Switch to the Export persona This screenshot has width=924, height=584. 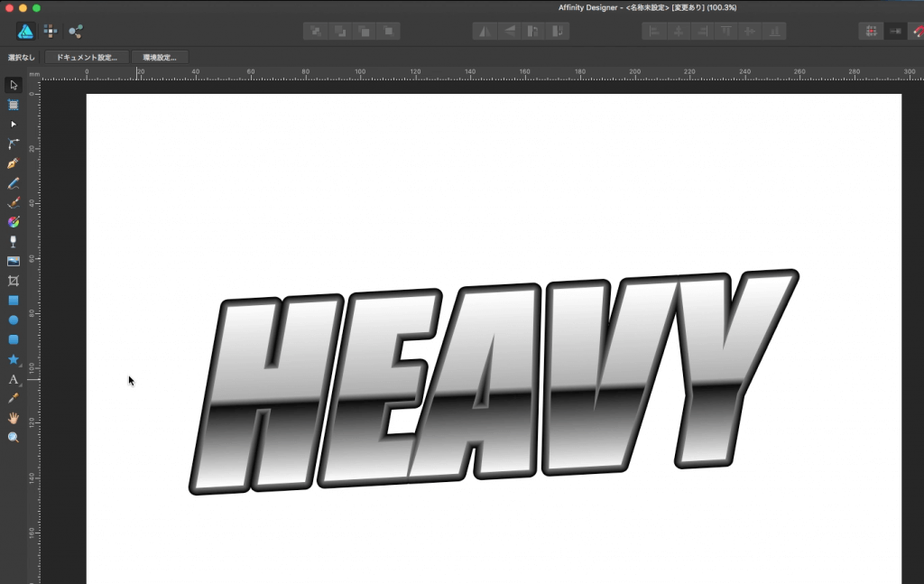click(76, 32)
